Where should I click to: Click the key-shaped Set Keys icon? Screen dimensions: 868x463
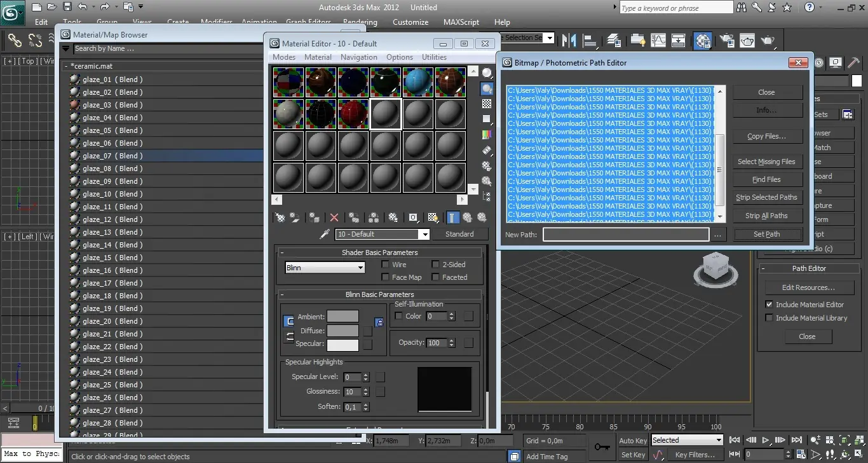602,447
